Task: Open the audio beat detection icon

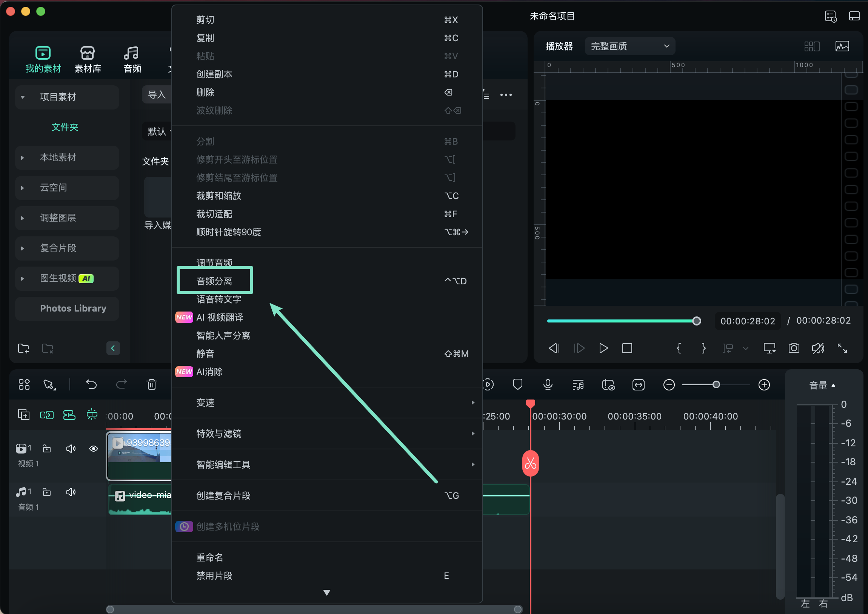Action: pos(578,385)
